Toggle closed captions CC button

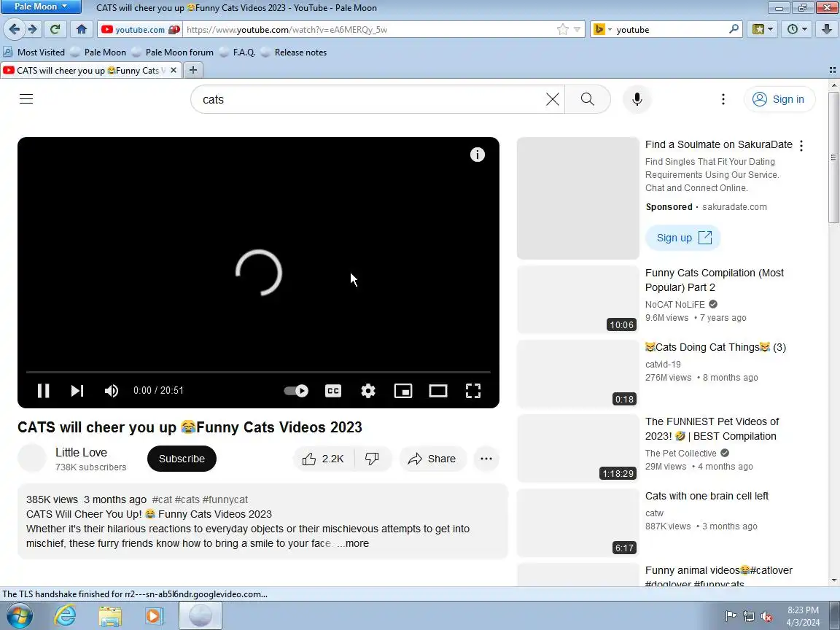coord(333,391)
